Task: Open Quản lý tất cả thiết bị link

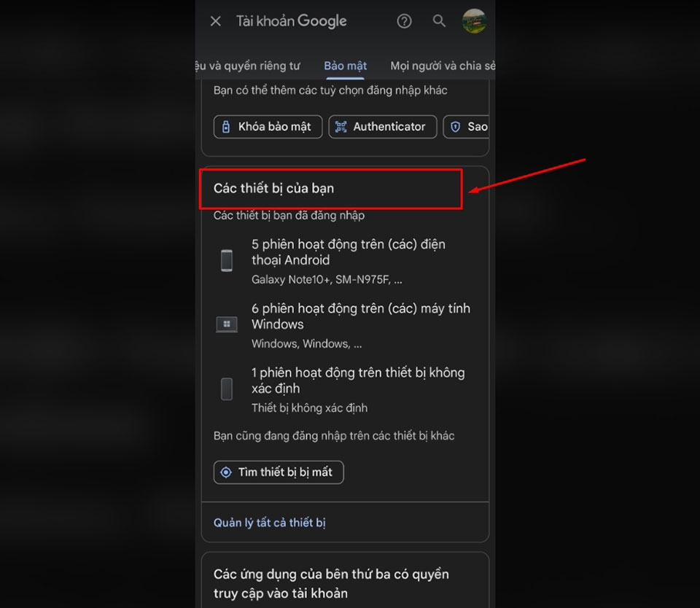Action: point(270,523)
